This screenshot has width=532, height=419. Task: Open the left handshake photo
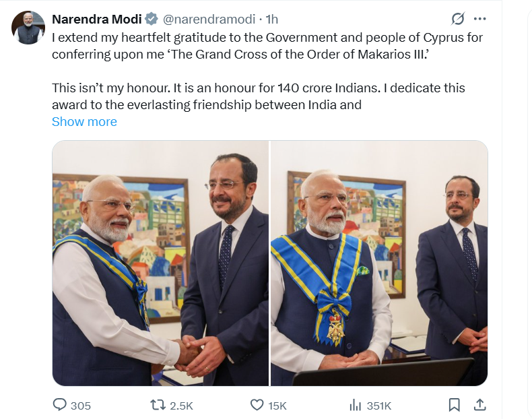[160, 263]
